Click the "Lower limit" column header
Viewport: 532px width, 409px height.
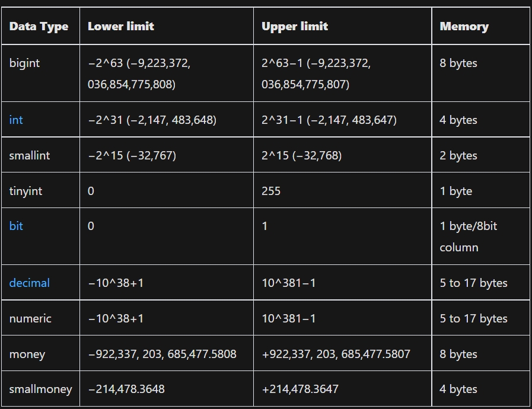[x=121, y=26]
